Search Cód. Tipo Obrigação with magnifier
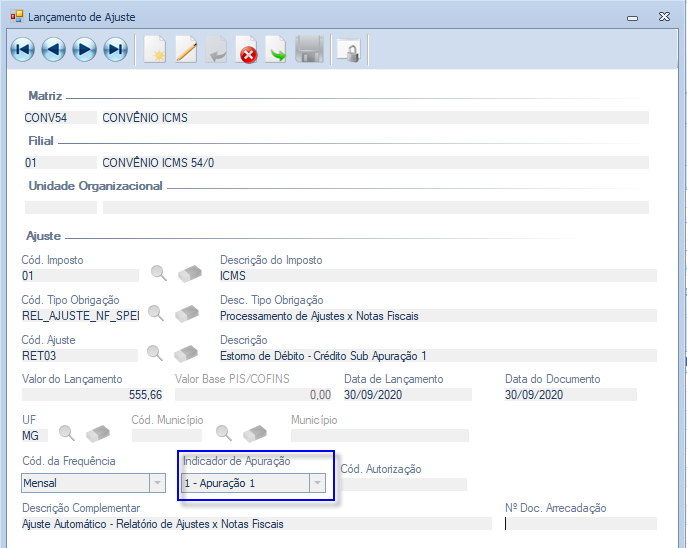The image size is (687, 548). (156, 314)
